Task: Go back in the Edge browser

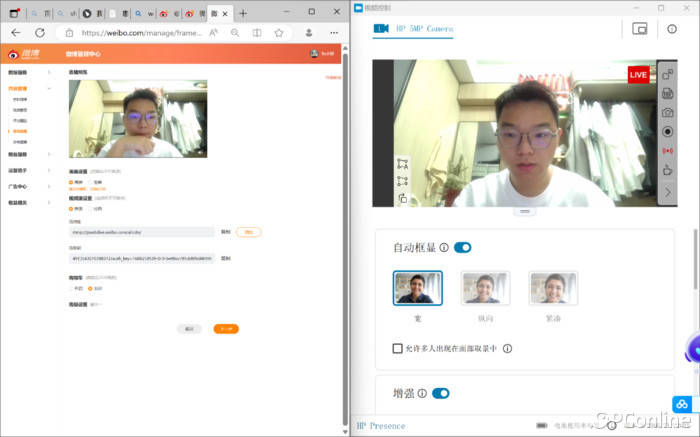Action: pyautogui.click(x=16, y=33)
